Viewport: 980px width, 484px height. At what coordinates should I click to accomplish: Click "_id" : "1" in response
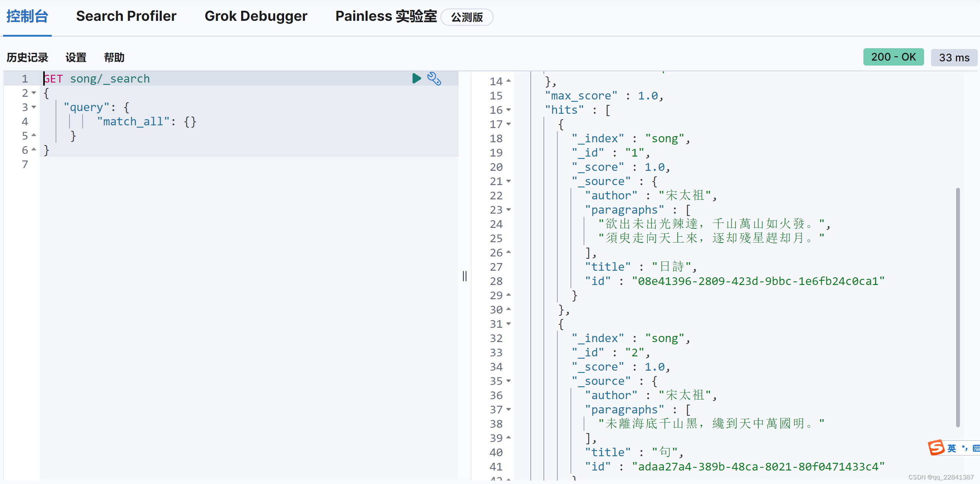(611, 153)
